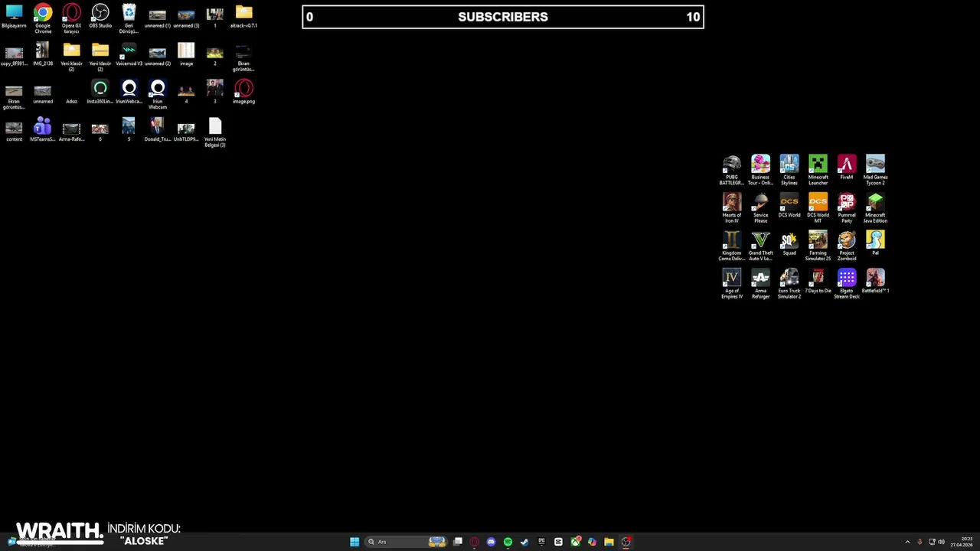Select the Business Tour - Online game icon
The height and width of the screenshot is (551, 980).
(x=760, y=170)
